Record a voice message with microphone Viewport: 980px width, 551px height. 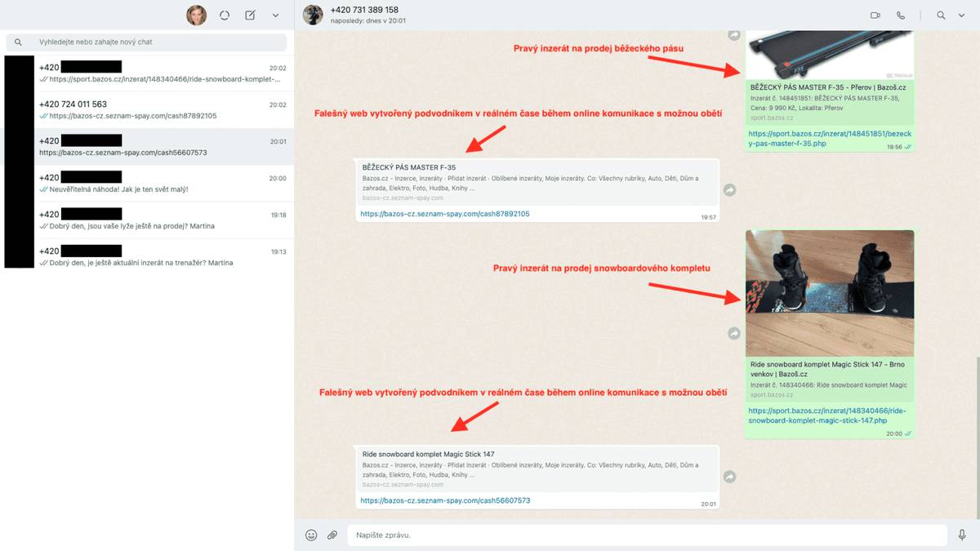pos(963,535)
